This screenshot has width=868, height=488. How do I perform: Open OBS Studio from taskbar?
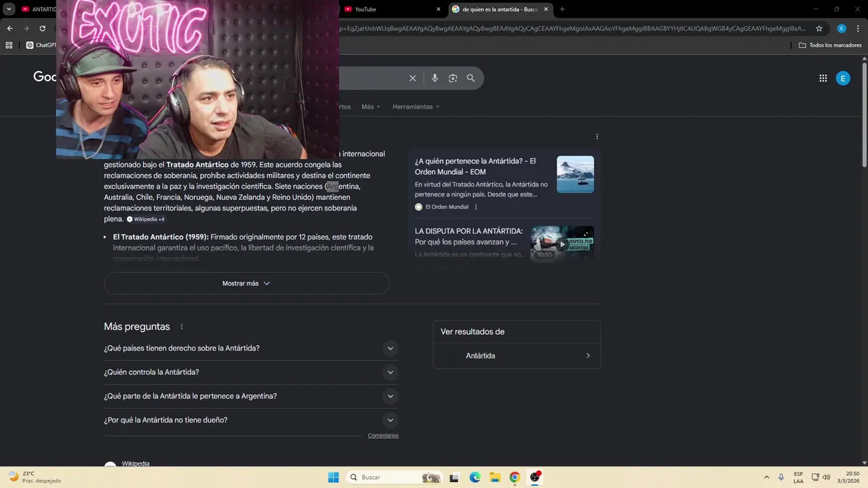click(535, 477)
